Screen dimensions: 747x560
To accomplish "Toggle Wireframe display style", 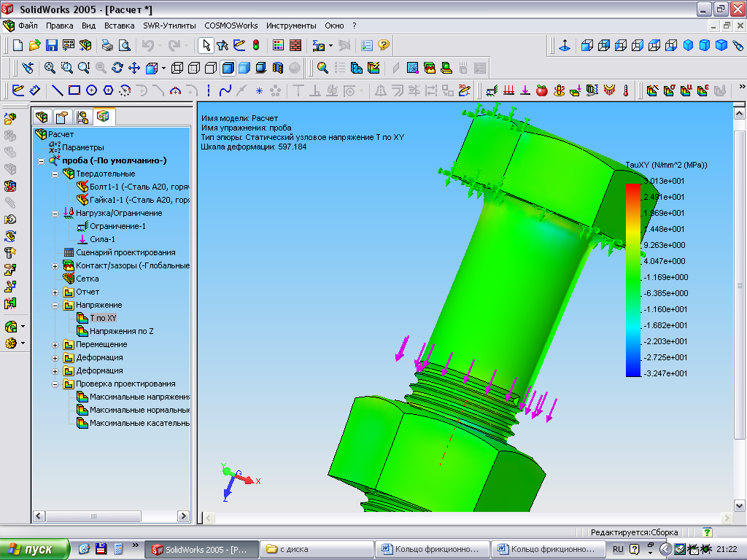I will tap(177, 68).
